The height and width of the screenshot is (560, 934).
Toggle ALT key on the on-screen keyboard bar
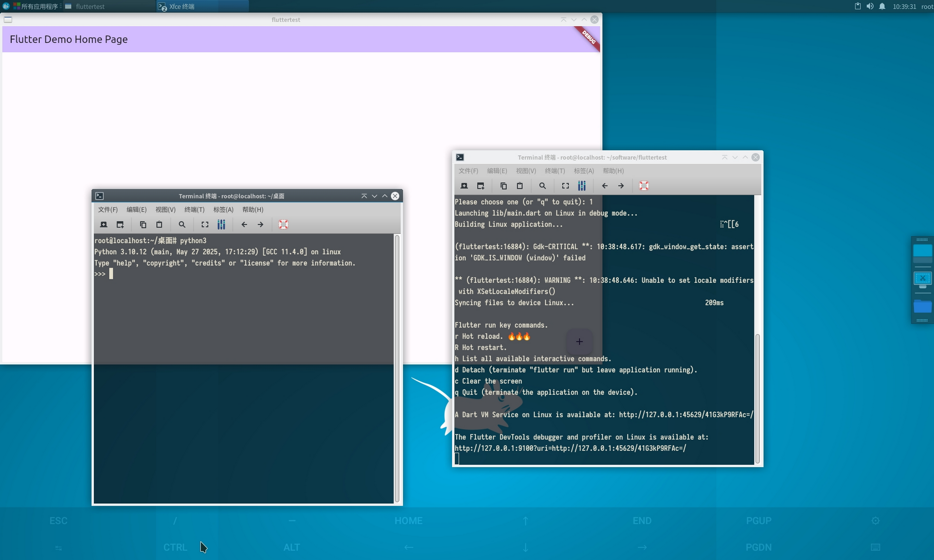coord(291,547)
